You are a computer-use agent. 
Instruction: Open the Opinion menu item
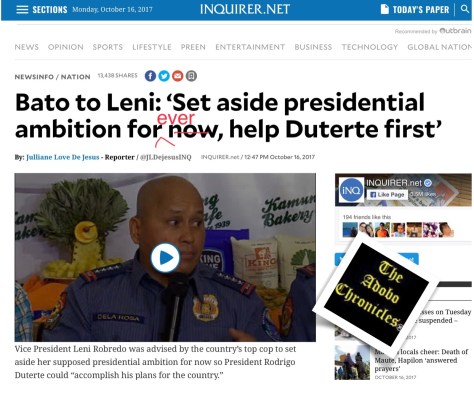[66, 47]
